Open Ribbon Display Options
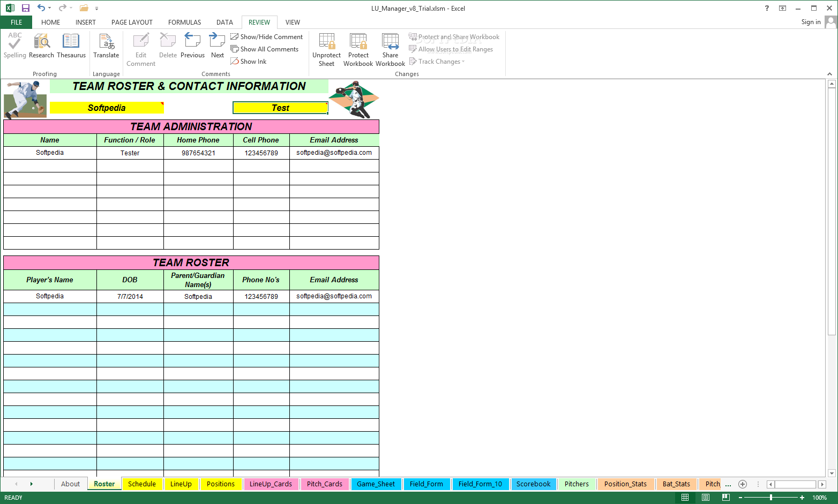The image size is (838, 504). point(782,8)
